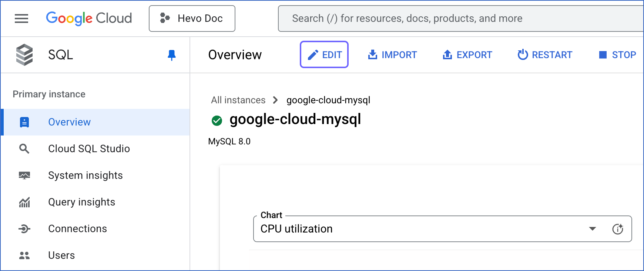Image resolution: width=644 pixels, height=271 pixels.
Task: Click the square stop icon
Action: (x=603, y=55)
